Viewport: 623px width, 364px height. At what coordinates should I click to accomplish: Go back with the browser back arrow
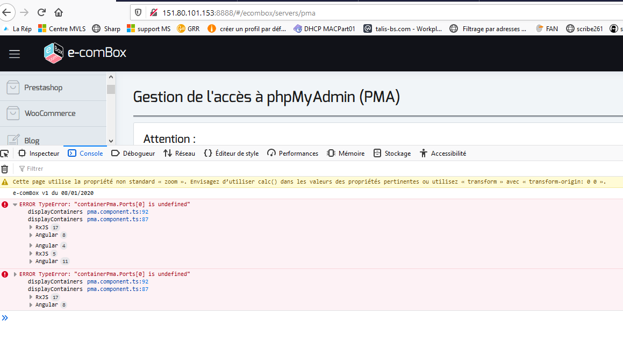point(6,12)
